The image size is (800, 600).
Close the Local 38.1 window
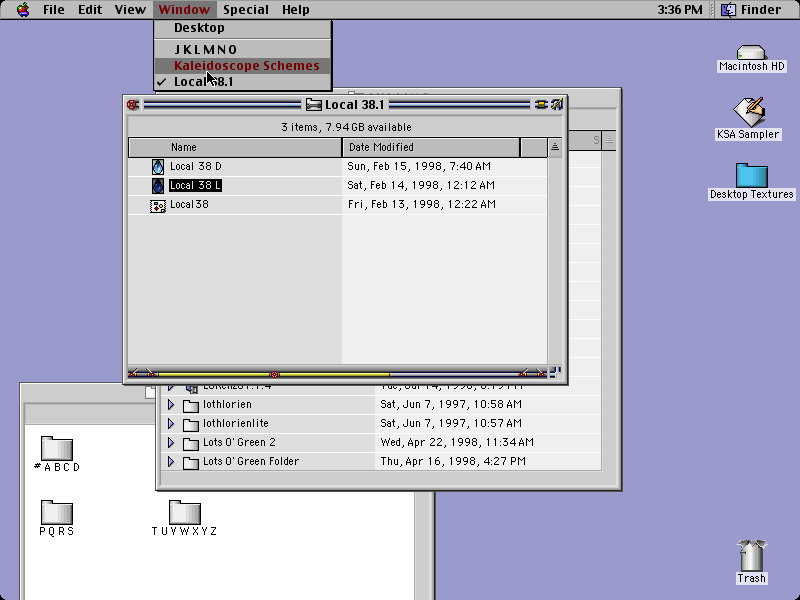(x=133, y=105)
